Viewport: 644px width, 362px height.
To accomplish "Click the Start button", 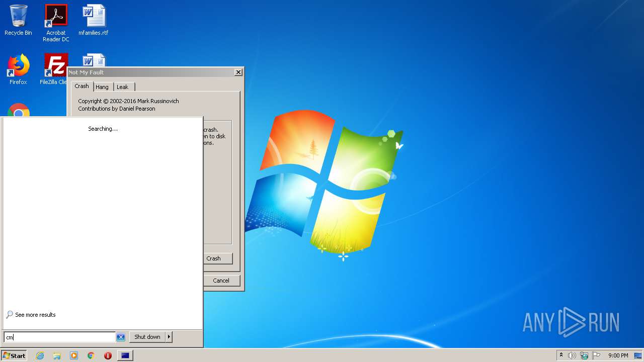I will pyautogui.click(x=14, y=355).
